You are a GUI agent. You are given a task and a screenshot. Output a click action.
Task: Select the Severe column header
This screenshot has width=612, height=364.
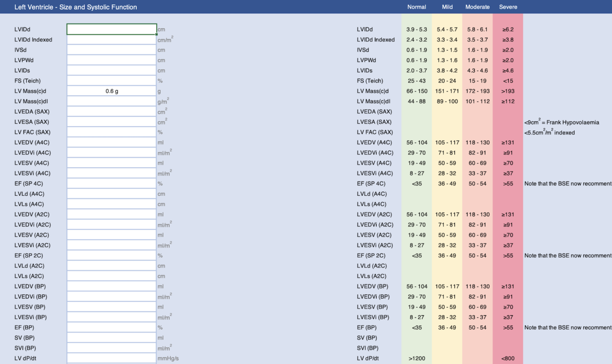pyautogui.click(x=508, y=7)
